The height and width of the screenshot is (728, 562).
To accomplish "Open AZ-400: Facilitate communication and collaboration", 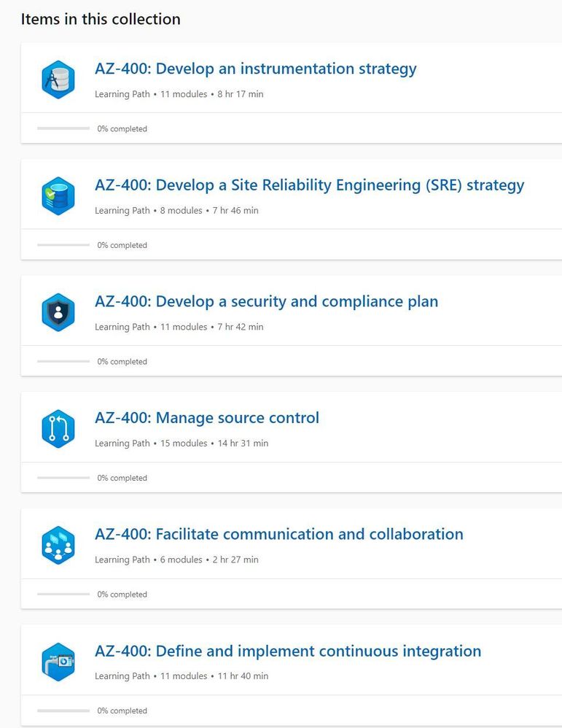I will 279,535.
